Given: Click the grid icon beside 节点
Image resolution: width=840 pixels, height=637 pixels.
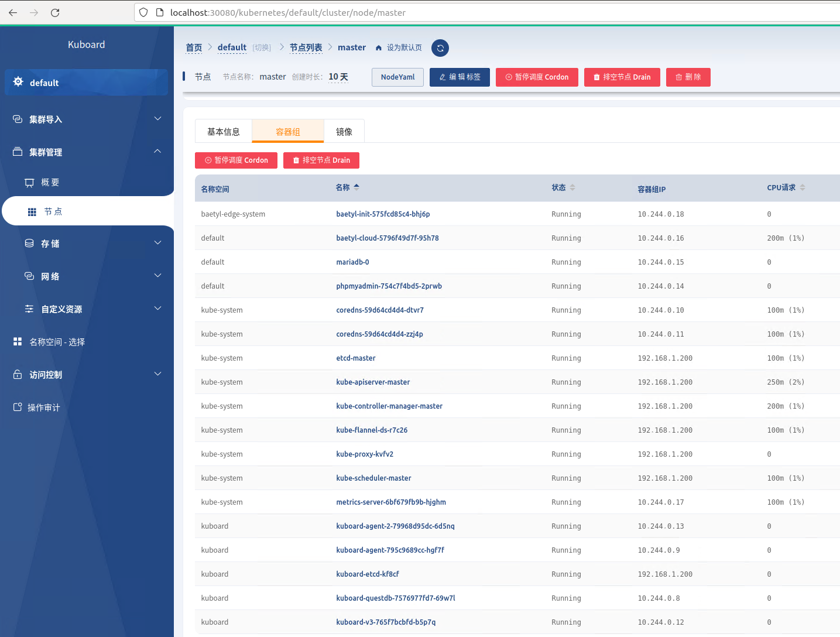Looking at the screenshot, I should (32, 212).
